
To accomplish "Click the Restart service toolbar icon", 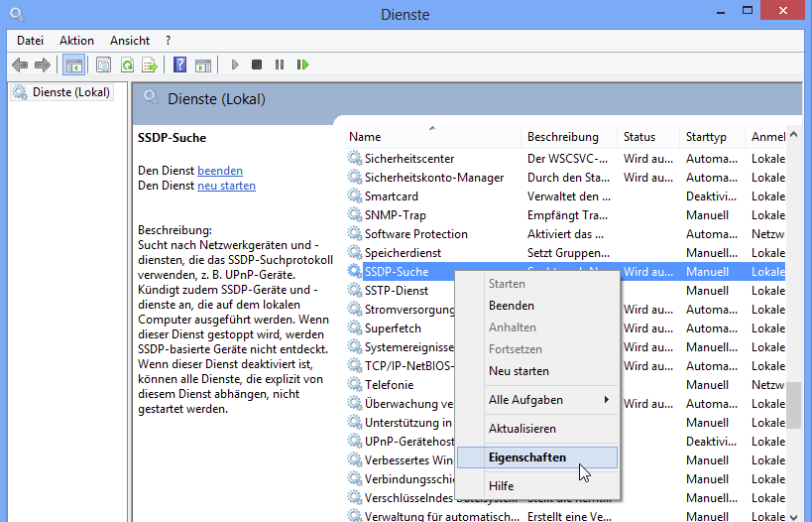I will pos(302,65).
